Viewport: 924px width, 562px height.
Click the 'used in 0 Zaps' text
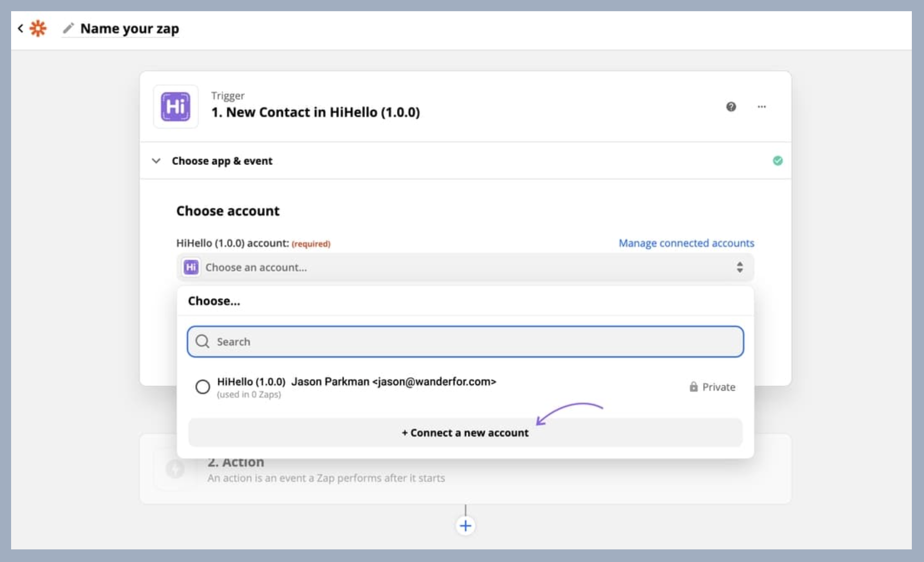pos(249,395)
